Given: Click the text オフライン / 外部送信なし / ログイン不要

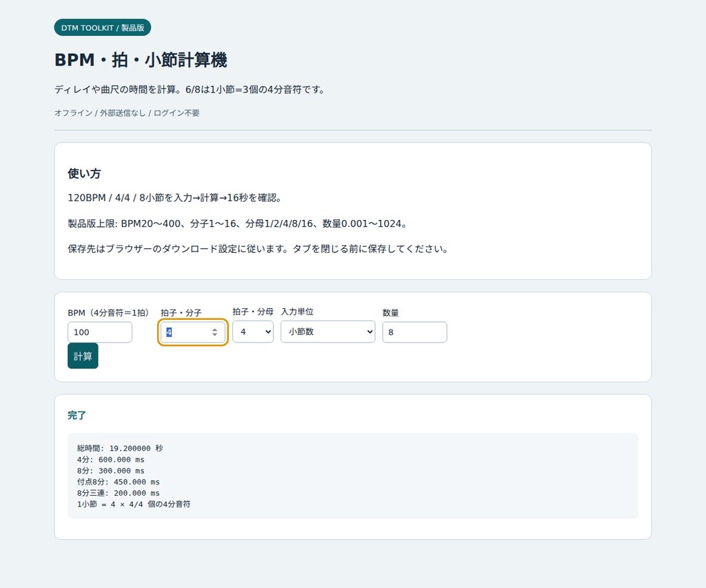Looking at the screenshot, I should [x=127, y=113].
